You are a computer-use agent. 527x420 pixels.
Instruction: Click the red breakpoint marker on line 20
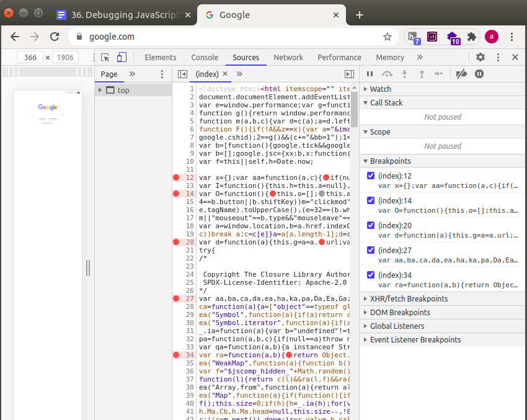[x=175, y=242]
